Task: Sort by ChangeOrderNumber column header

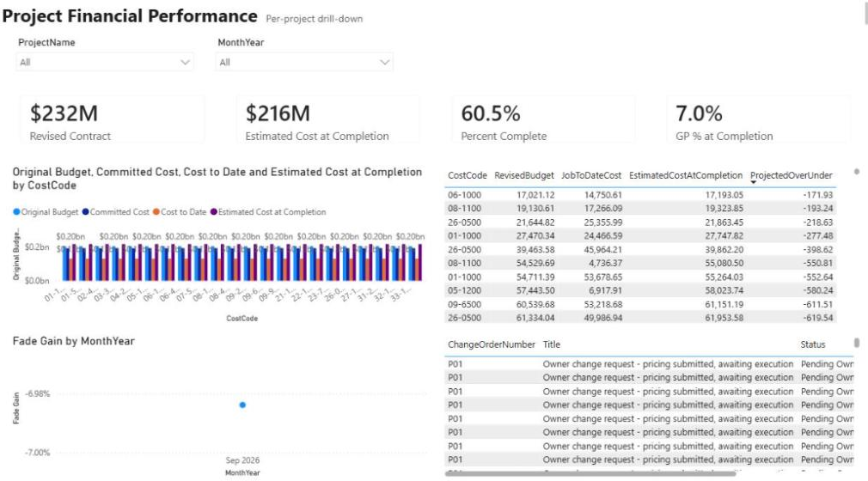Action: point(491,344)
